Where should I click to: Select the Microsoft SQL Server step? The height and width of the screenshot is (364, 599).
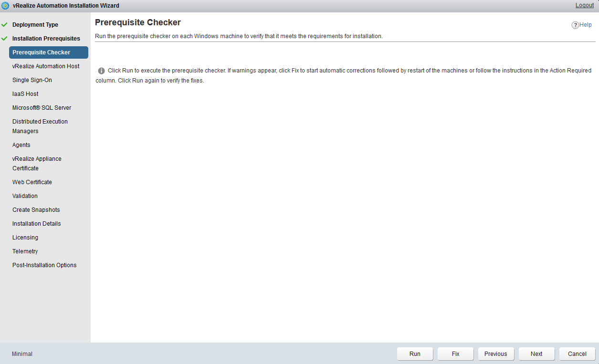[x=42, y=108]
